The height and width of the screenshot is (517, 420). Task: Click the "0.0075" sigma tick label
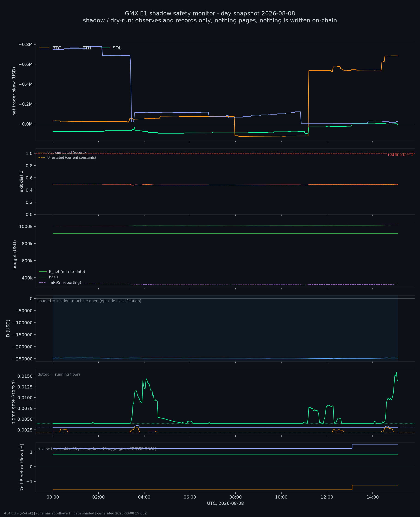click(x=25, y=408)
